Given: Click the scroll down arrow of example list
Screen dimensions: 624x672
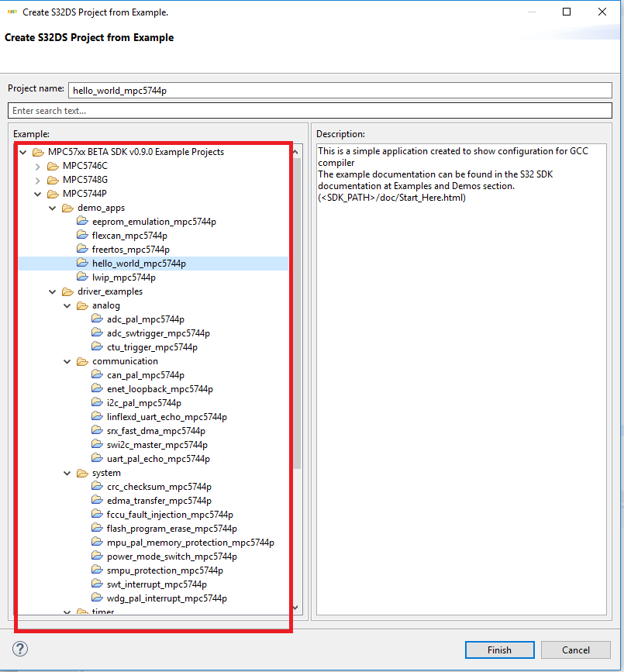Looking at the screenshot, I should (x=295, y=608).
